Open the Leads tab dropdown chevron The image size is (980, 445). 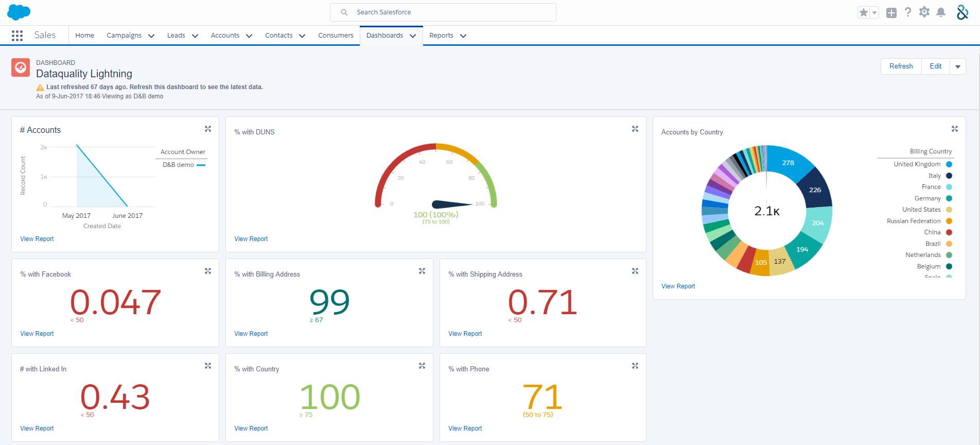195,36
